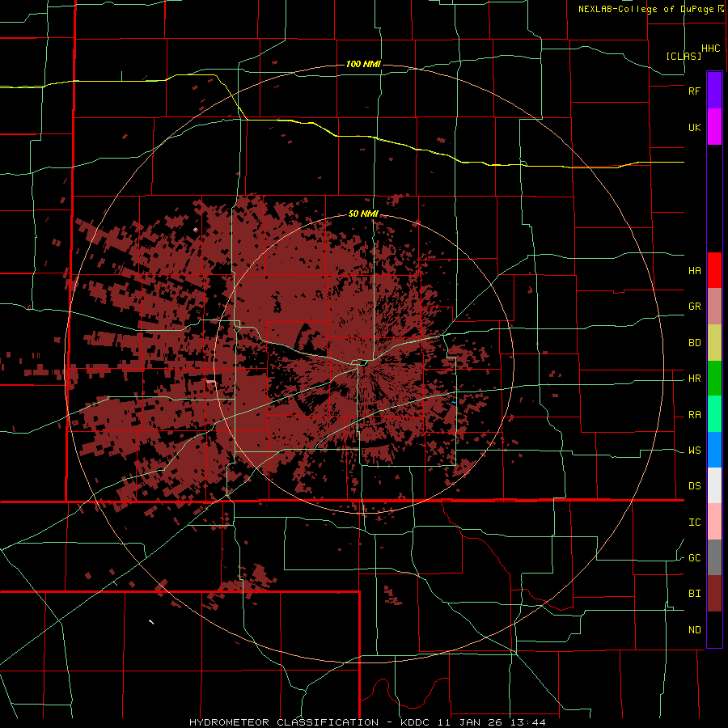Viewport: 728px width, 728px height.
Task: Select the GR salmon legend swatch
Action: (x=714, y=307)
